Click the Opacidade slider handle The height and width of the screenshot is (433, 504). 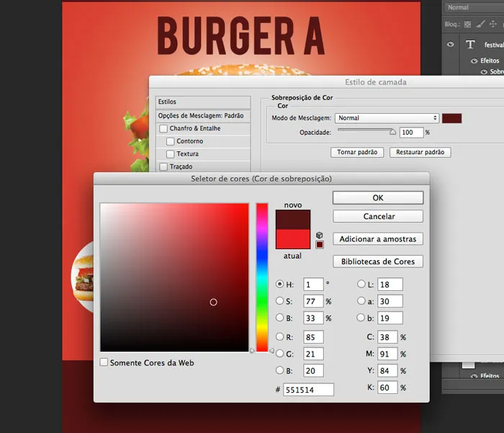tap(393, 132)
